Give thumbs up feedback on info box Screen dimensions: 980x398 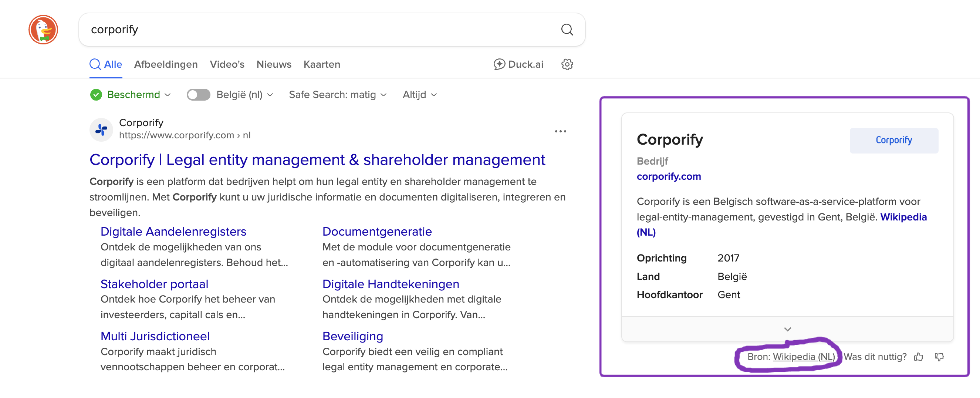pos(918,357)
